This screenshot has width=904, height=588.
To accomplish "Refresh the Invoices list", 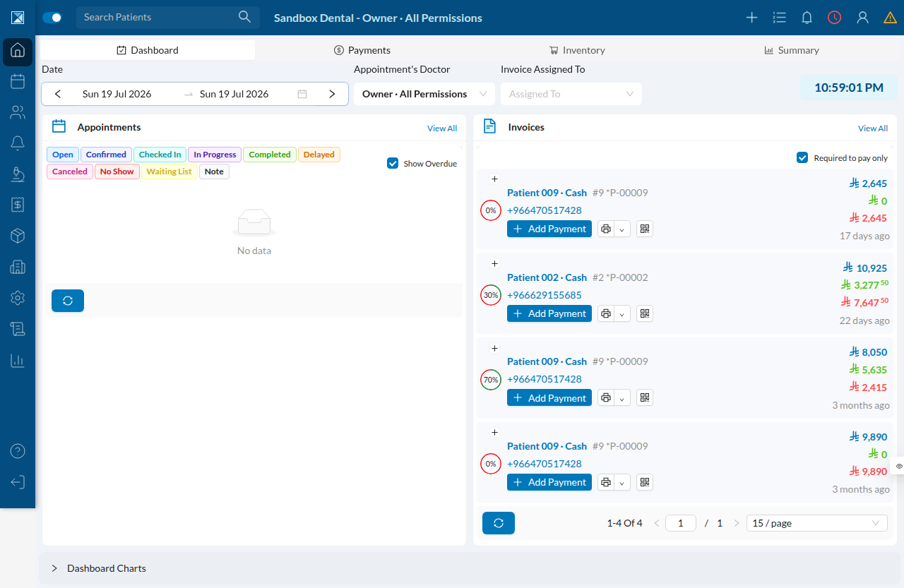I will (499, 523).
